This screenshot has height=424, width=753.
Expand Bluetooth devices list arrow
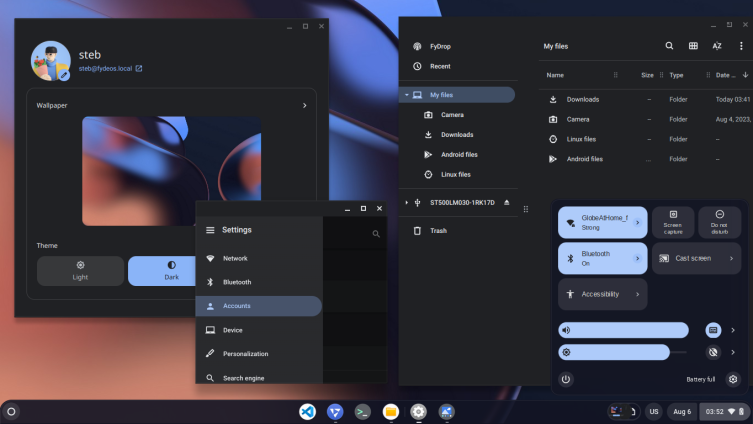click(637, 258)
